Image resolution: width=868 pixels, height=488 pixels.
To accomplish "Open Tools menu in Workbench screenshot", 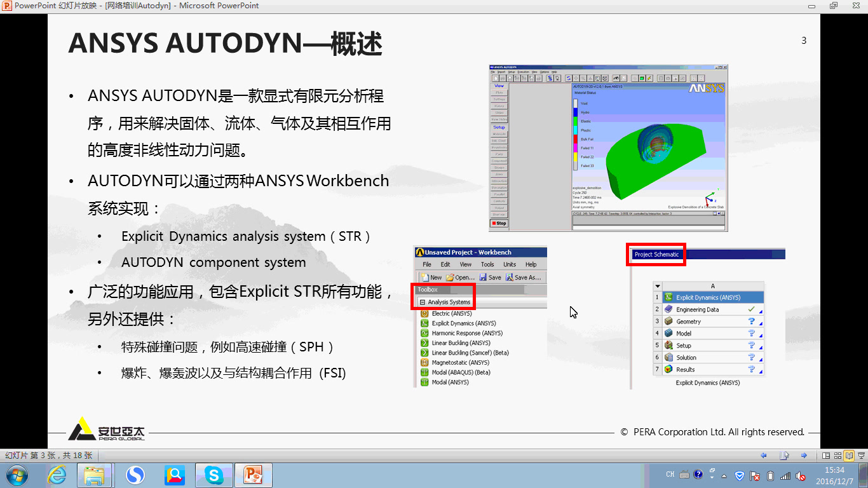I will coord(487,264).
